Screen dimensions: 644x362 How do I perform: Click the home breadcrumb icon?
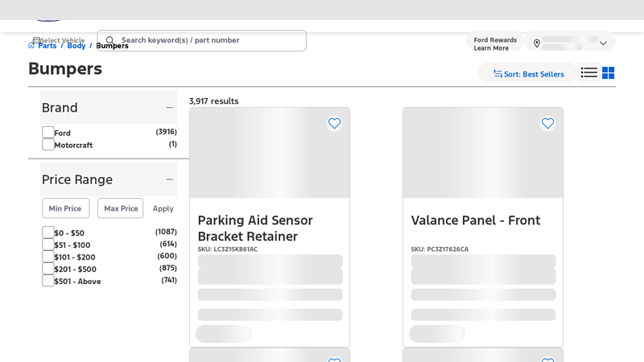pyautogui.click(x=31, y=46)
